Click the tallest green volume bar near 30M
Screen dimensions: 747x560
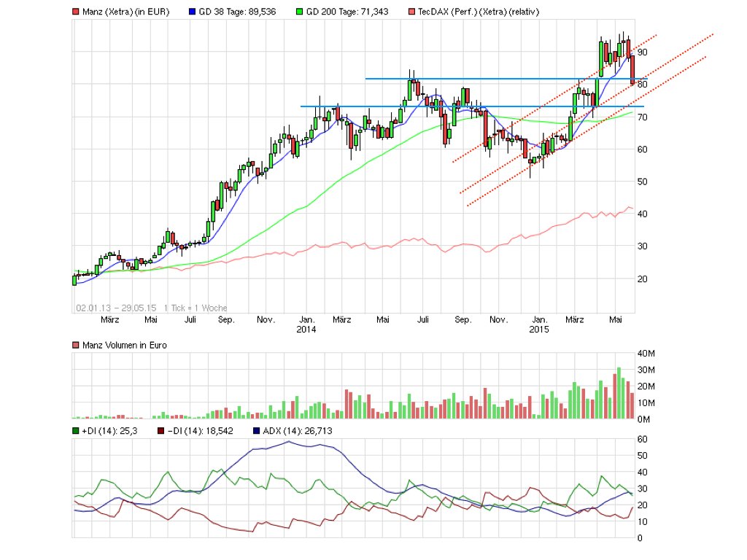[619, 393]
